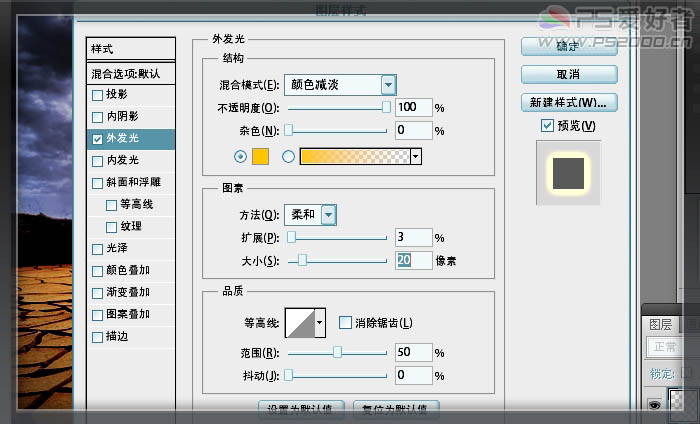This screenshot has width=700, height=424.
Task: Click the 大小 size input field
Action: [x=411, y=260]
